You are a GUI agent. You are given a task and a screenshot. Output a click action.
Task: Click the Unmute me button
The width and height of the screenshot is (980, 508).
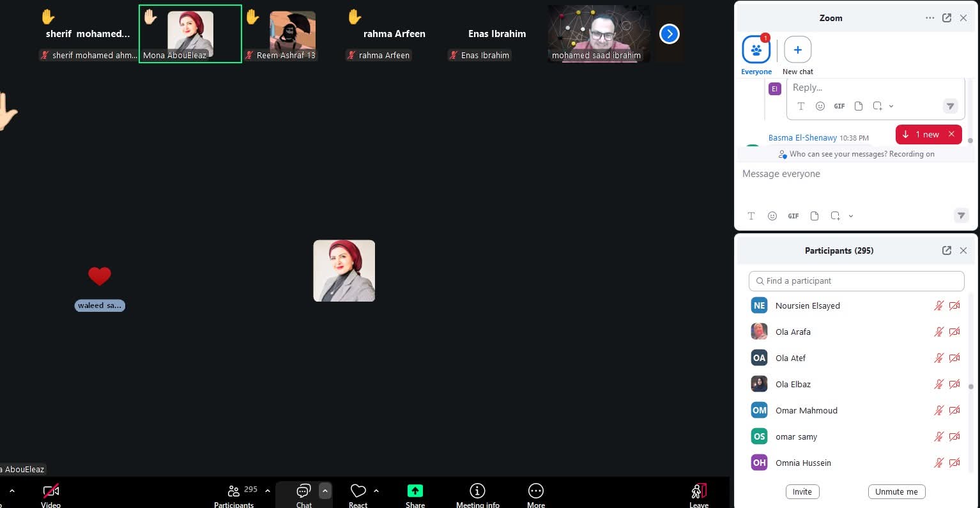click(x=896, y=491)
